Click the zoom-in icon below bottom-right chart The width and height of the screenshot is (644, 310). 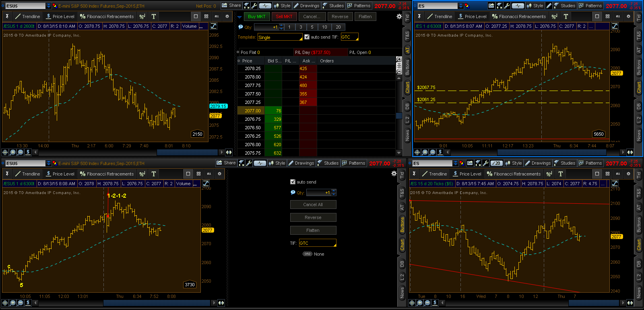click(x=419, y=303)
